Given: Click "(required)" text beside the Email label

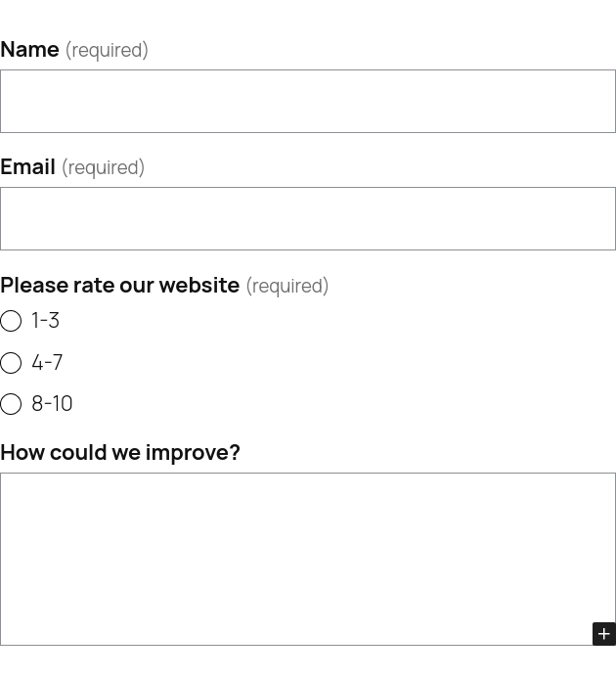Looking at the screenshot, I should point(103,167).
